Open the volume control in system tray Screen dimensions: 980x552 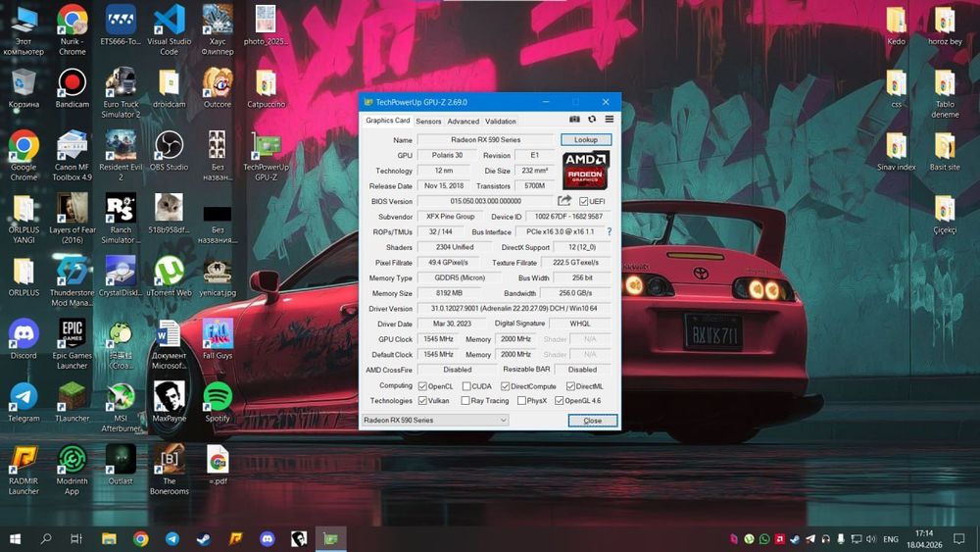(871, 539)
